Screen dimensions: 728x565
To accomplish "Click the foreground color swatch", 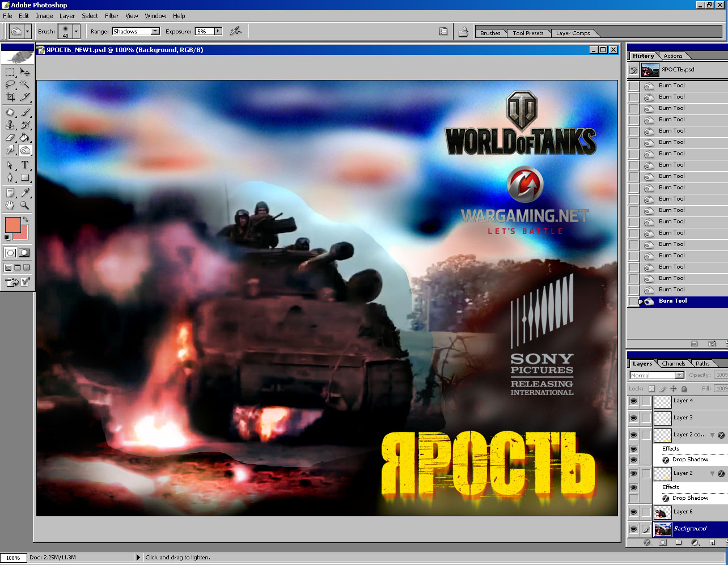I will click(x=12, y=224).
